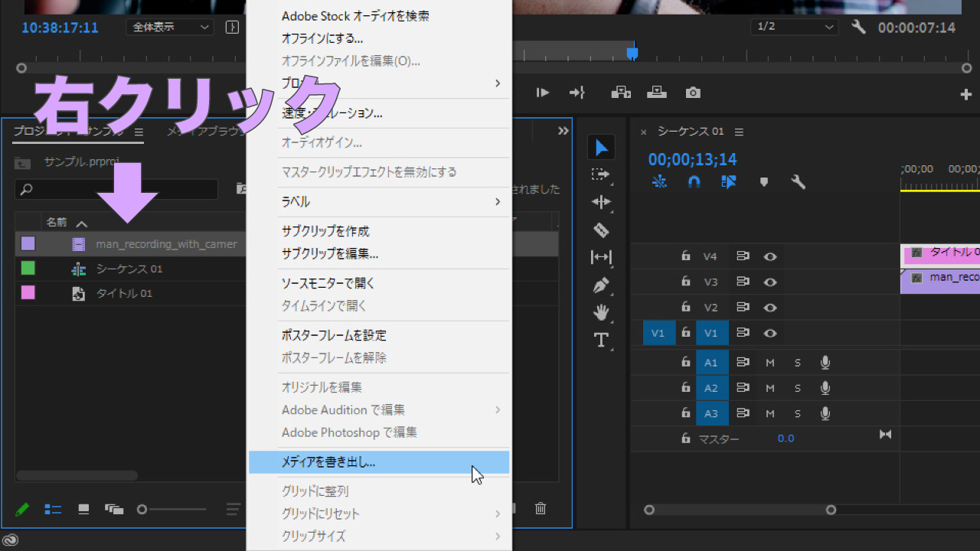Switch project panel to Freeform view
Screen dimensions: 980x551
[x=114, y=509]
